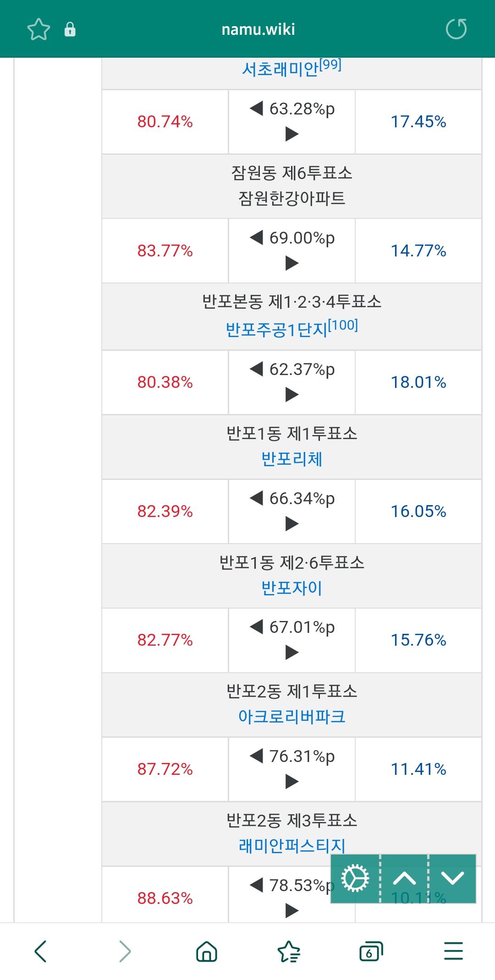Open the 반포주공1단지 link

(x=277, y=329)
